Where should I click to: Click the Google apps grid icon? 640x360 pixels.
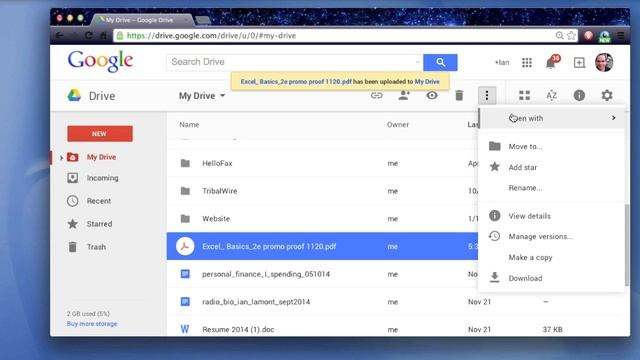(527, 62)
